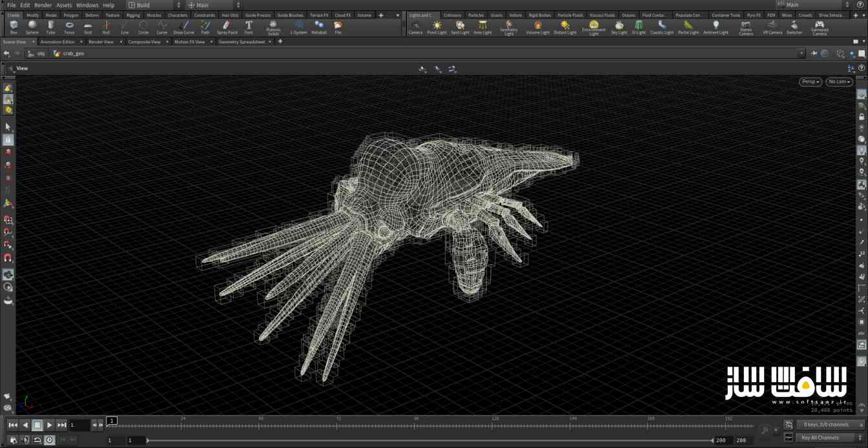Click the obj path button
The image size is (868, 448).
(37, 54)
